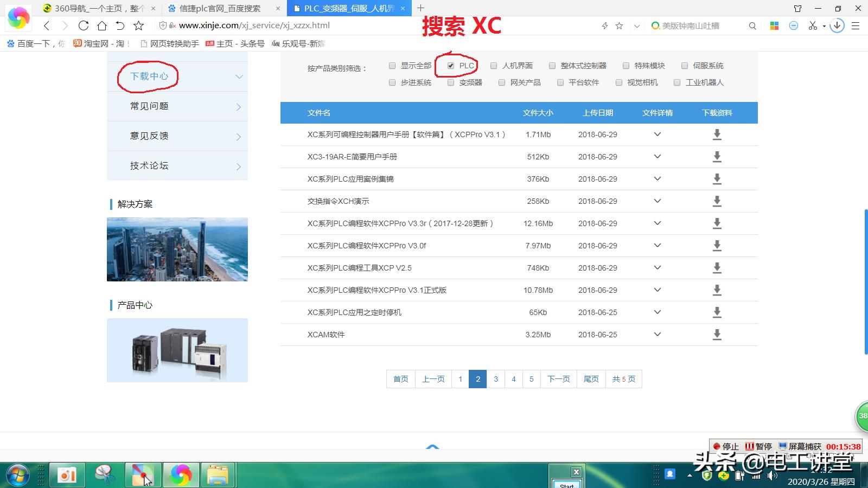
Task: Enable the 人机界面 filter checkbox
Action: [494, 66]
